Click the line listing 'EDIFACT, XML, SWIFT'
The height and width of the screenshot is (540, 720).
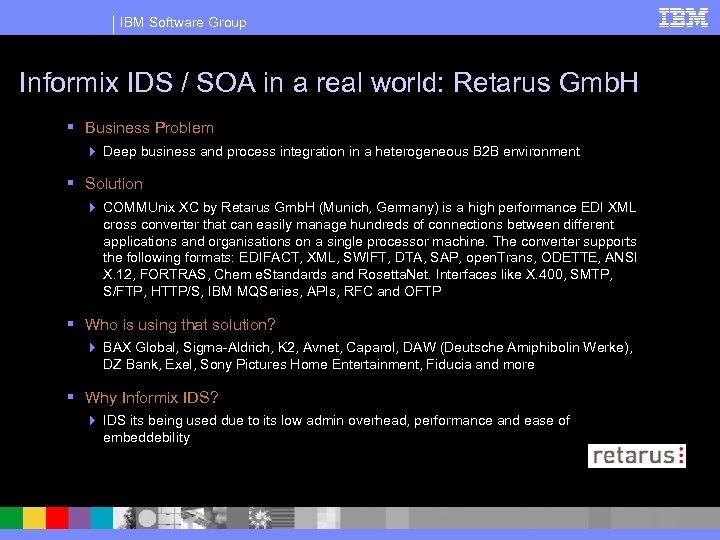pyautogui.click(x=370, y=258)
